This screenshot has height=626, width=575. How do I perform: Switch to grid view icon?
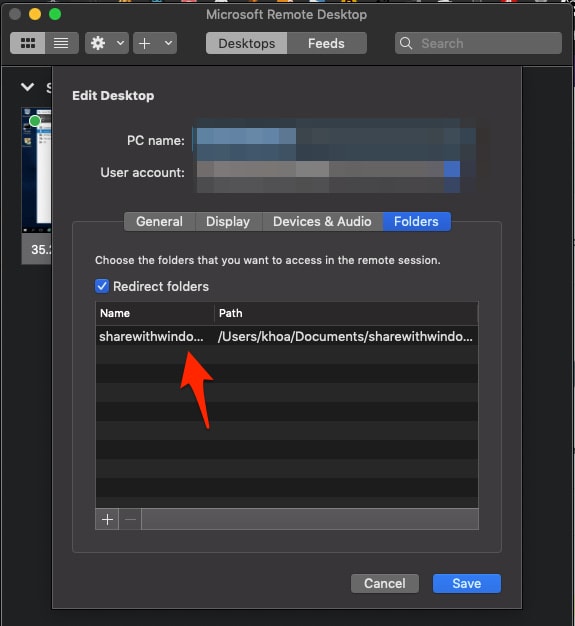pyautogui.click(x=28, y=43)
